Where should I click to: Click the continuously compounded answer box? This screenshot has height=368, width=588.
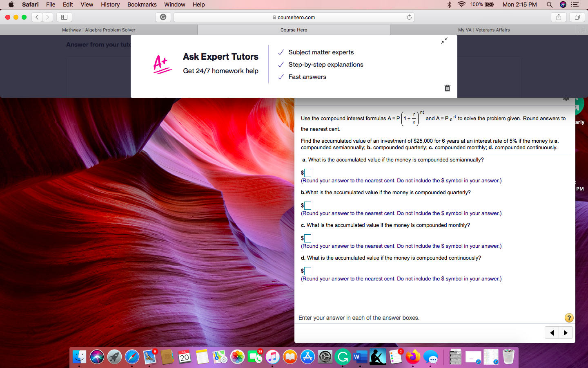click(308, 271)
